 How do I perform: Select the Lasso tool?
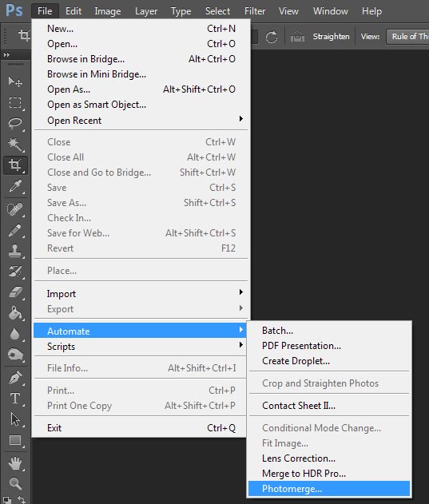(15, 124)
